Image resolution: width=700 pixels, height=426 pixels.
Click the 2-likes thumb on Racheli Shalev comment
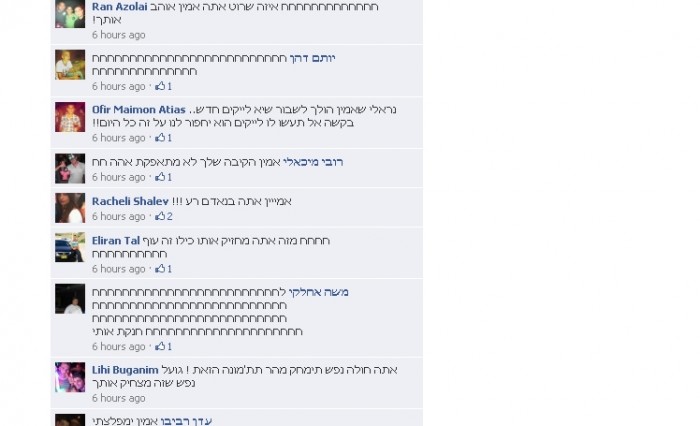pos(160,216)
